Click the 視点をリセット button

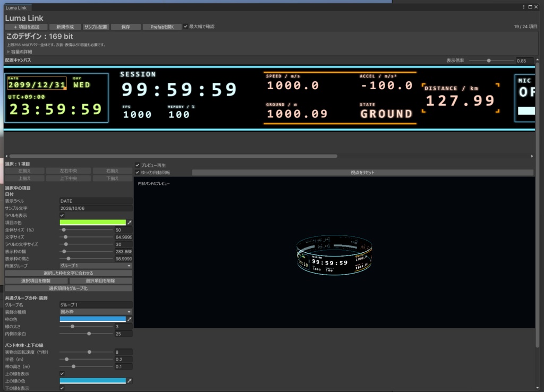362,173
